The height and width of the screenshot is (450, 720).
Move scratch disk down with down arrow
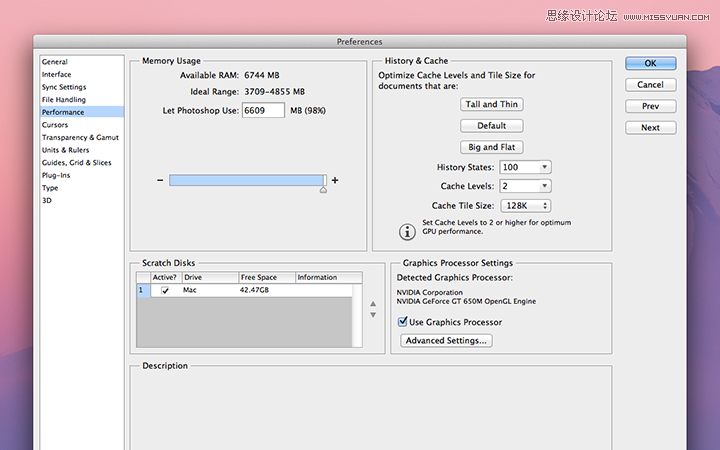pyautogui.click(x=373, y=315)
